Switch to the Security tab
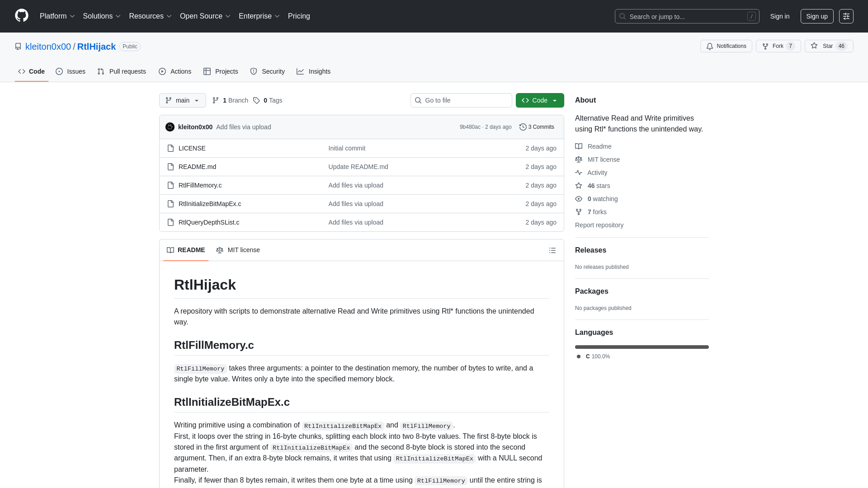This screenshot has height=488, width=868. [267, 71]
